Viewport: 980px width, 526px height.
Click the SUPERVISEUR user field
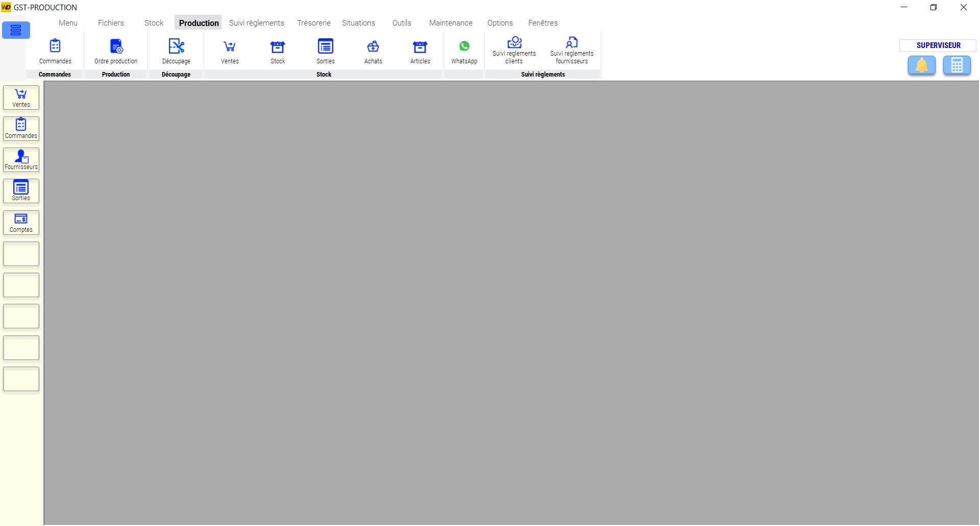(x=938, y=45)
